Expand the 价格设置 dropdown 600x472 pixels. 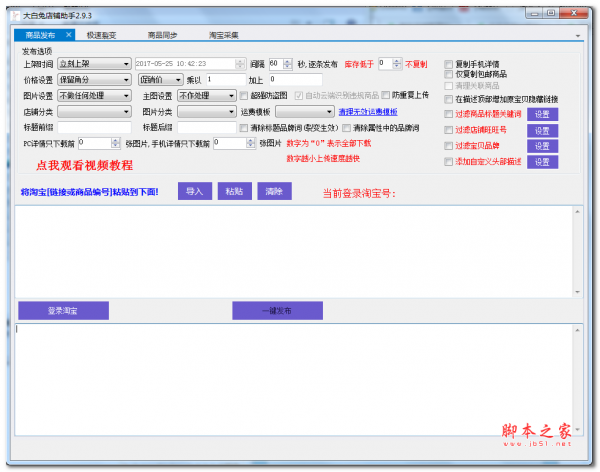pos(95,80)
